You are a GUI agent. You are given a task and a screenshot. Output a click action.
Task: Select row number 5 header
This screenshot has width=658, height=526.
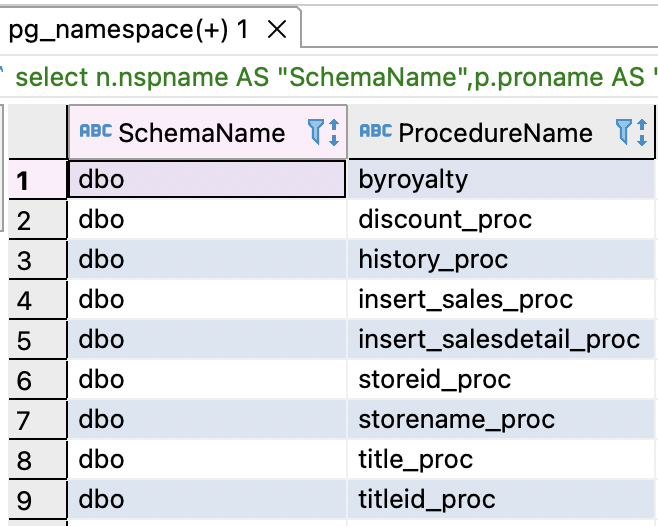coord(37,339)
